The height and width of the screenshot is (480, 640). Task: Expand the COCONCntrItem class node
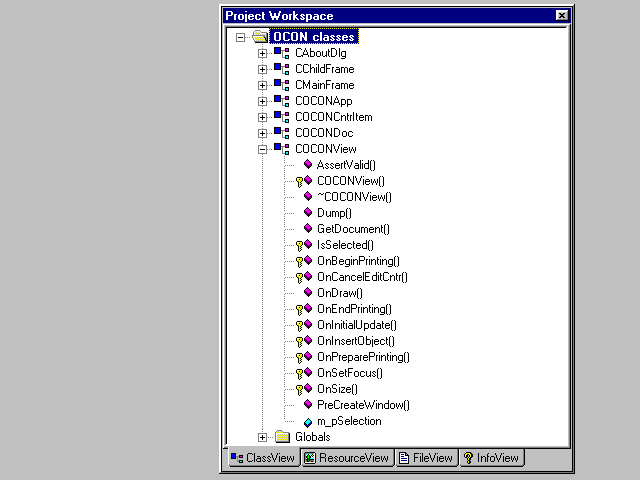(x=262, y=117)
